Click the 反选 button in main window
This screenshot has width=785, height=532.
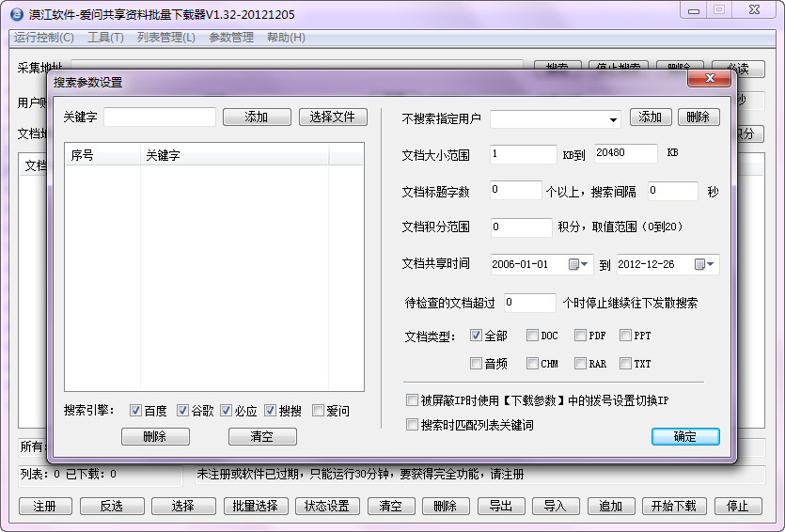[x=112, y=506]
